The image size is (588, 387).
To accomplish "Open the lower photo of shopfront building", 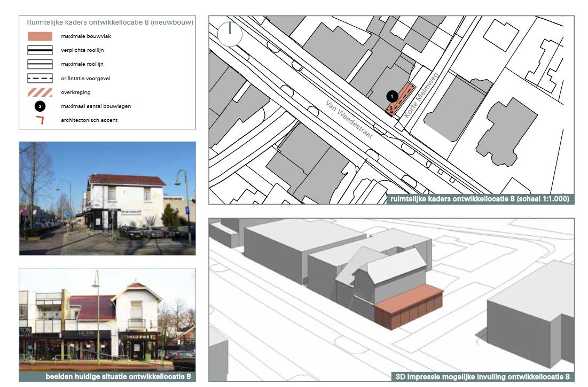I will click(107, 320).
